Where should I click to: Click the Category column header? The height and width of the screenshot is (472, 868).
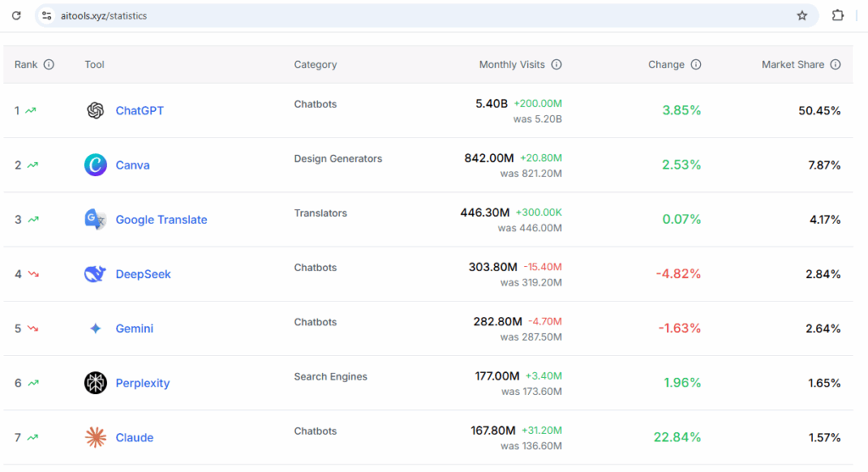[x=315, y=64]
